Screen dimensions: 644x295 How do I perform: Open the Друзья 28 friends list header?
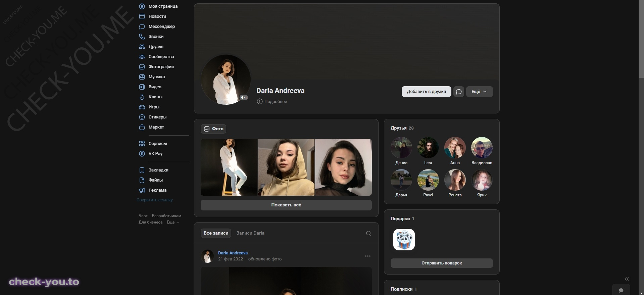pyautogui.click(x=402, y=128)
